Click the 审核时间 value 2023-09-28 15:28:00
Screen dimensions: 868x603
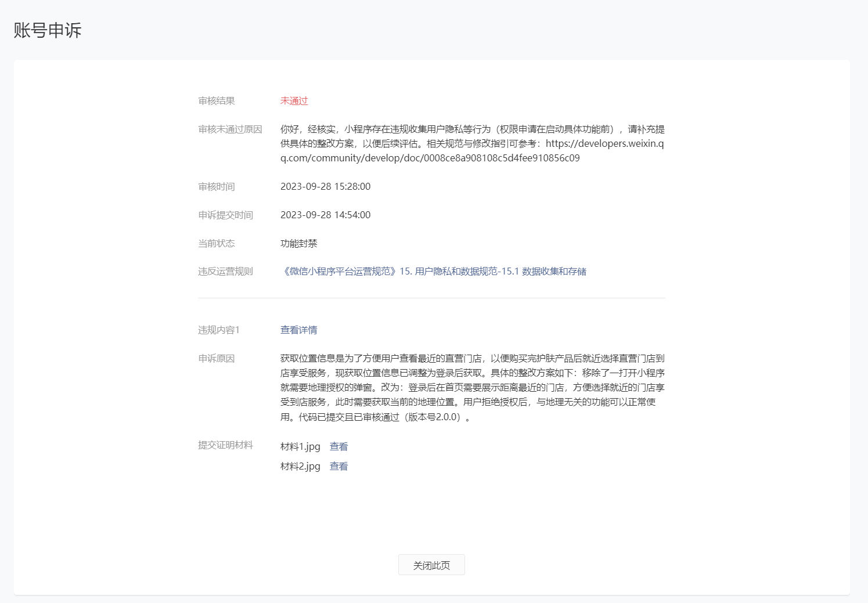pyautogui.click(x=325, y=186)
